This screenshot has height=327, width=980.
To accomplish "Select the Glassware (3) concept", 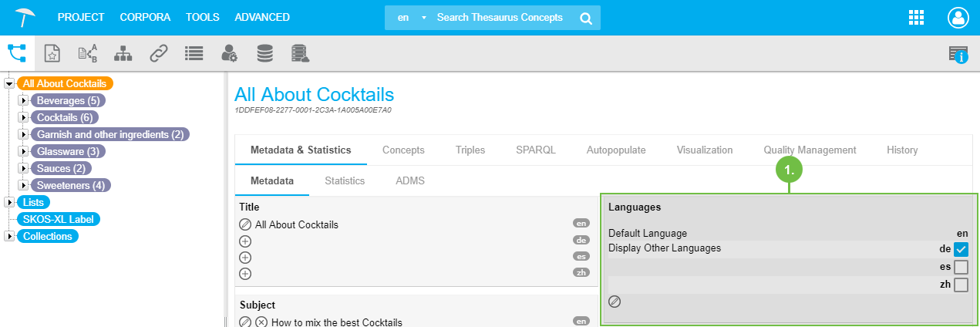I will (68, 151).
